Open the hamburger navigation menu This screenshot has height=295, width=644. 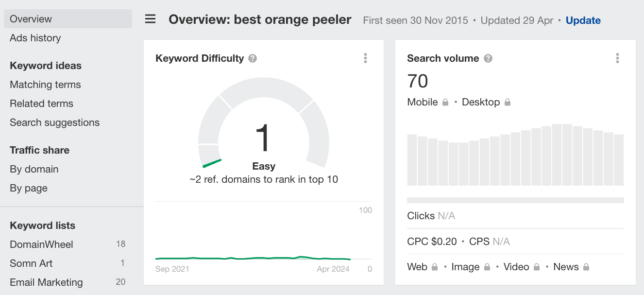(150, 19)
